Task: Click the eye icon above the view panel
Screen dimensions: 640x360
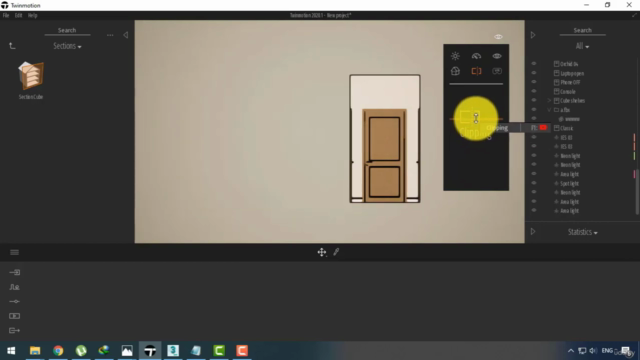Action: click(x=498, y=37)
